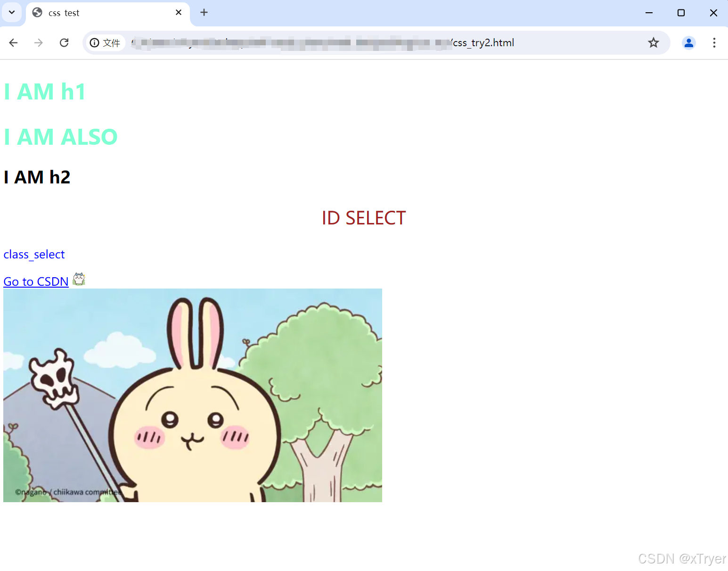Close the Chrome window
Viewport: 728px width, 571px height.
click(x=713, y=13)
